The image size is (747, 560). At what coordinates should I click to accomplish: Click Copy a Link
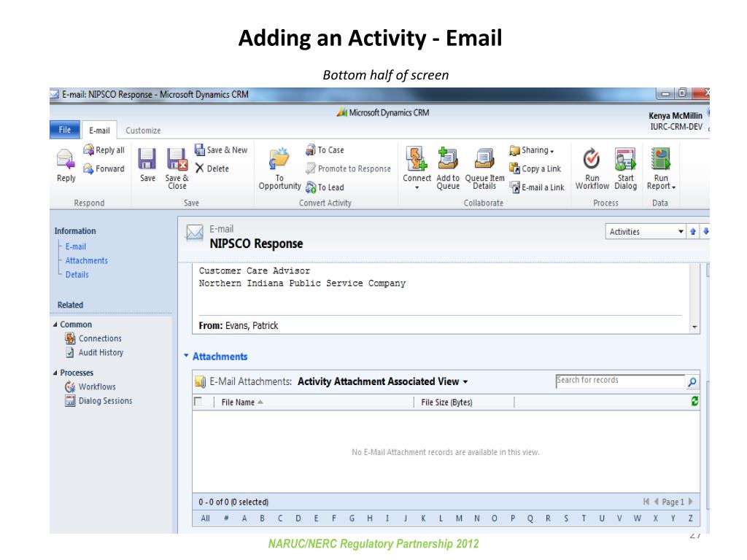point(535,168)
